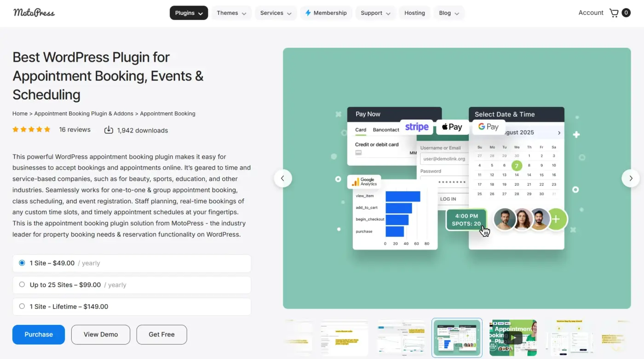Open Appointment Booking Plugin & Addons breadcrumb
The image size is (644, 359).
click(84, 114)
